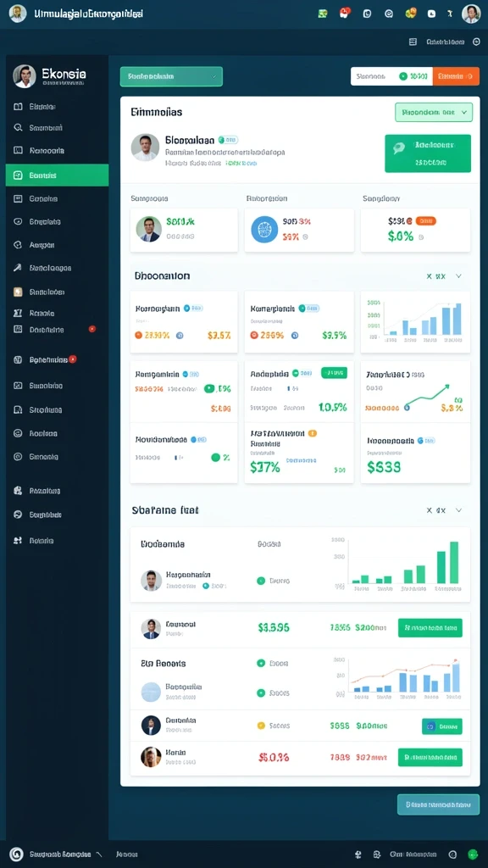488x868 pixels.
Task: Click the red '$0.0%' amount in the table
Action: (274, 757)
